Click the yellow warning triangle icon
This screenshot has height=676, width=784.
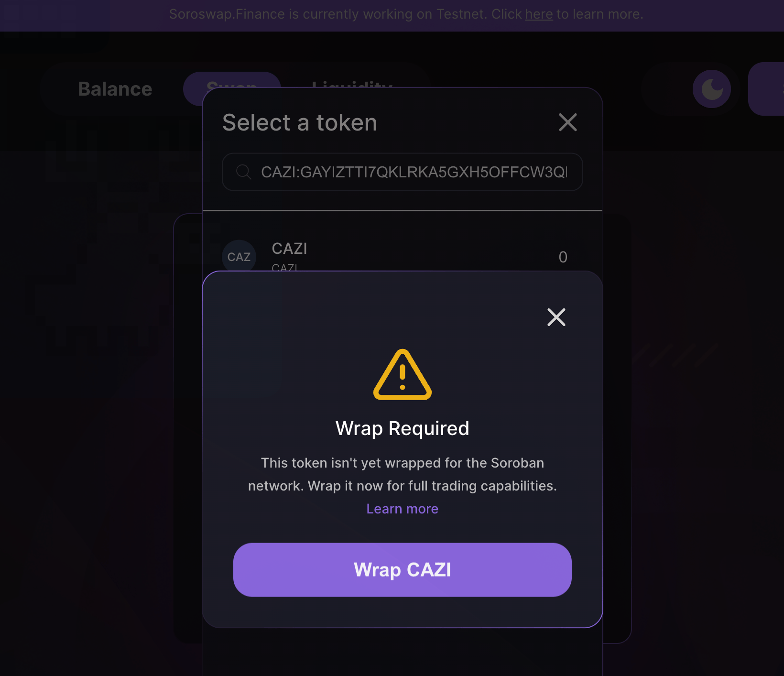point(403,375)
